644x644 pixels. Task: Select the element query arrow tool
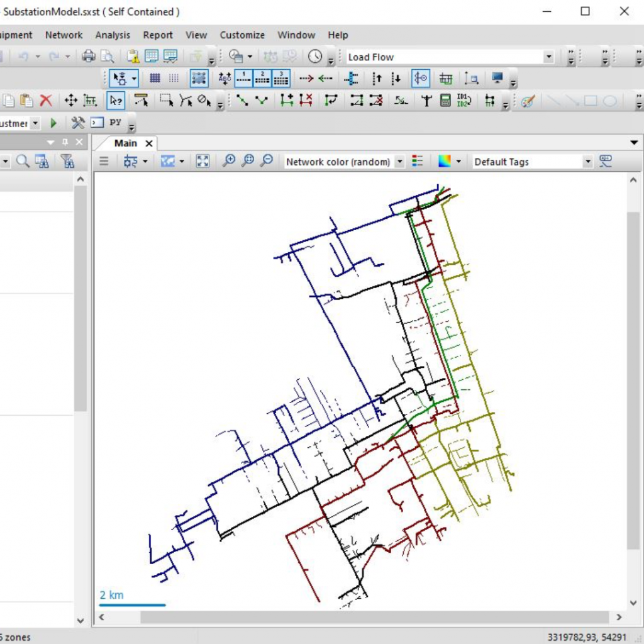[116, 101]
